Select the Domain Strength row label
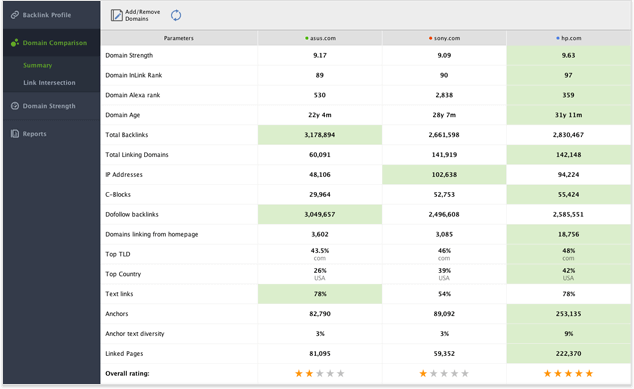634x389 pixels. pyautogui.click(x=129, y=55)
